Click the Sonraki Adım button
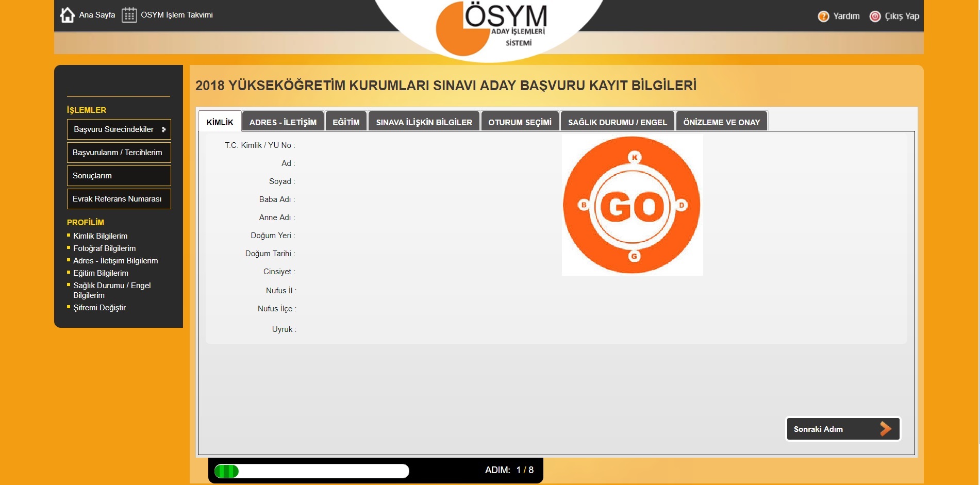980x485 pixels. tap(843, 429)
